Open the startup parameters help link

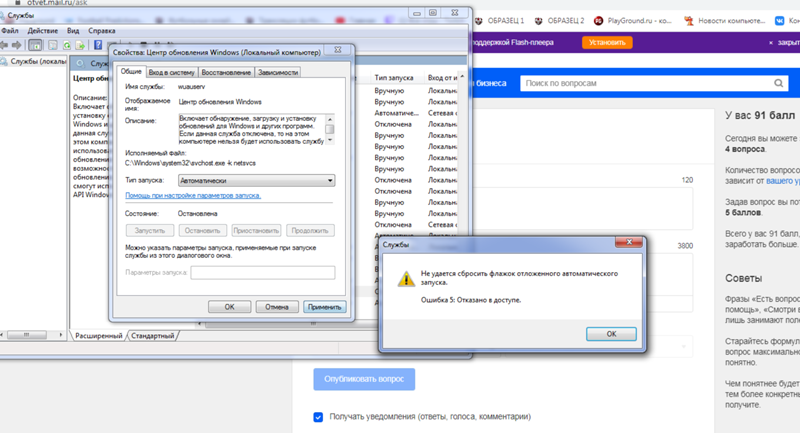pos(193,195)
